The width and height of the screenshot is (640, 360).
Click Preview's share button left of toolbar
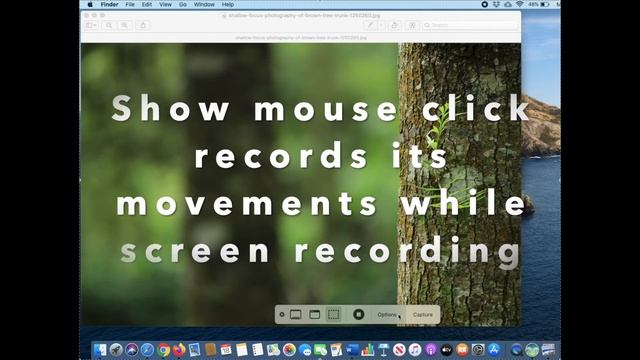143,25
